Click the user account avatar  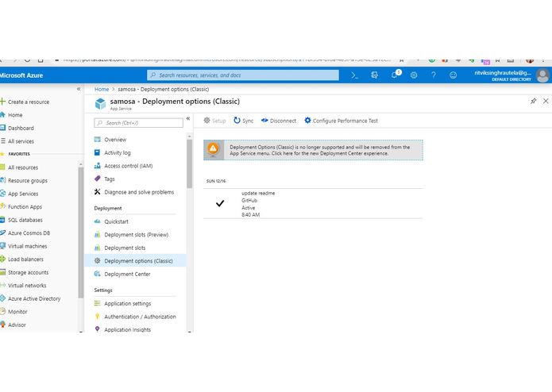tap(542, 75)
